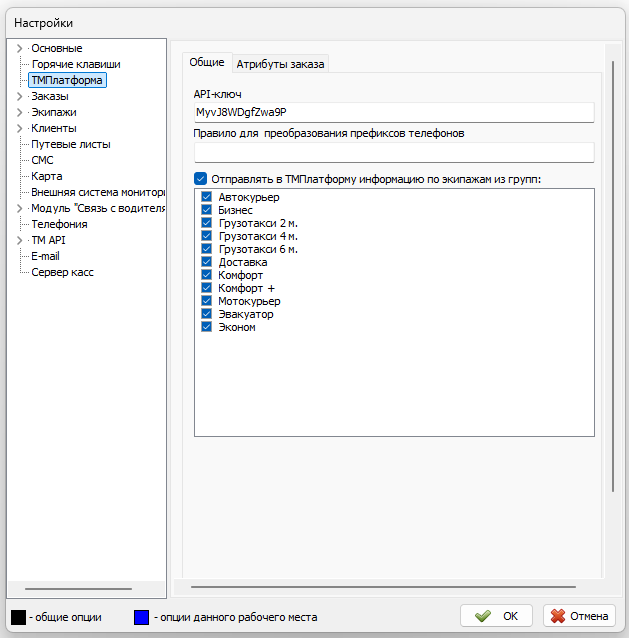Disable sending crew info to ТМПлатформа checkbox
Screen dimensions: 629x638
pyautogui.click(x=201, y=179)
